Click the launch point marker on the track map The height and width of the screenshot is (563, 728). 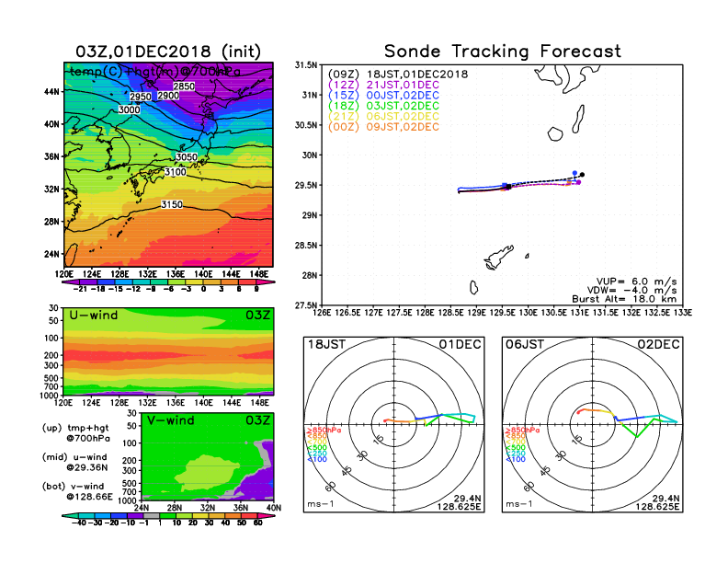(506, 187)
